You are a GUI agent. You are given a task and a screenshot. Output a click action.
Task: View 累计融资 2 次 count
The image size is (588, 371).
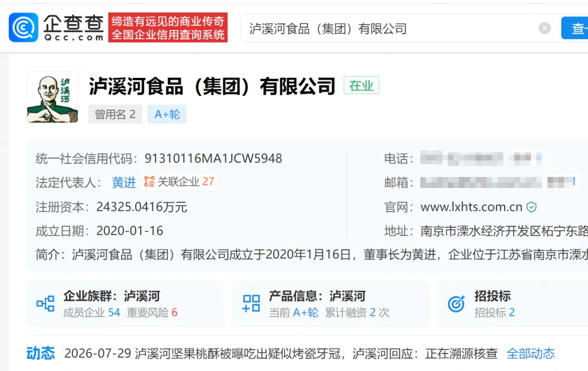(x=357, y=313)
